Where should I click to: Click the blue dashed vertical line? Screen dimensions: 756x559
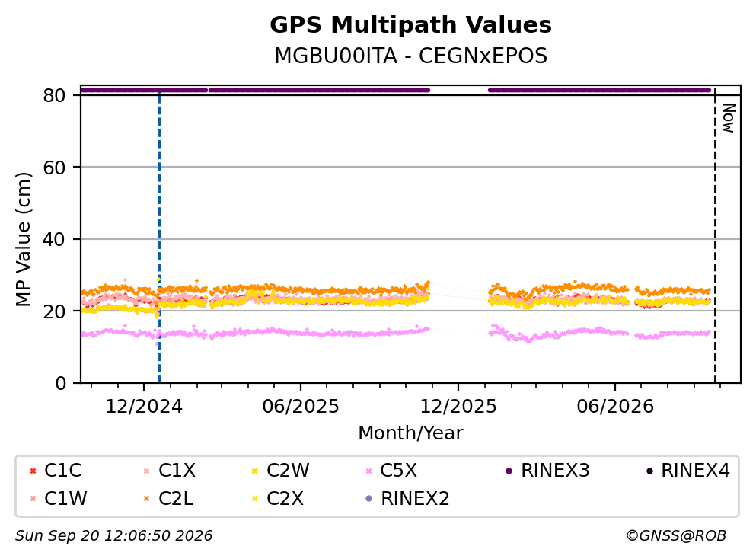[160, 236]
